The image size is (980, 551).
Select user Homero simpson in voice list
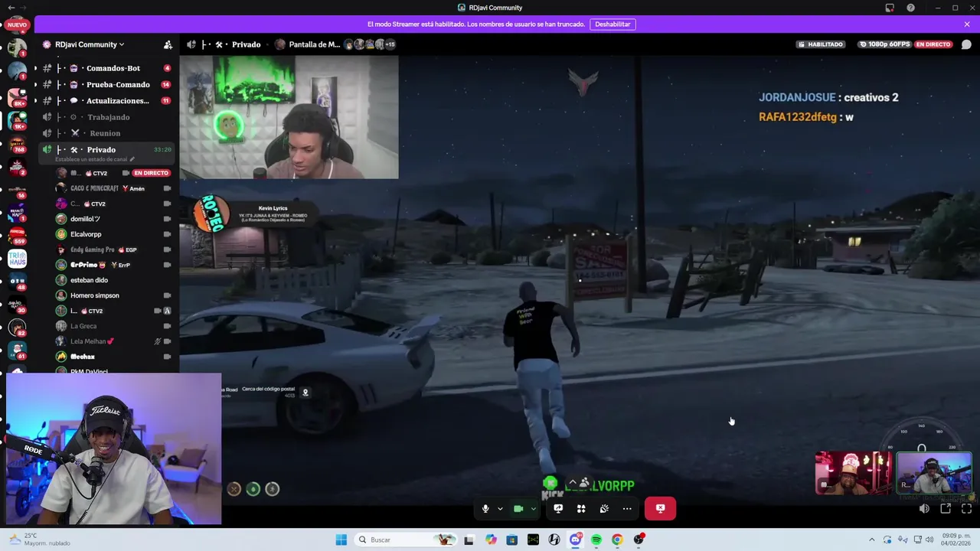pos(113,295)
